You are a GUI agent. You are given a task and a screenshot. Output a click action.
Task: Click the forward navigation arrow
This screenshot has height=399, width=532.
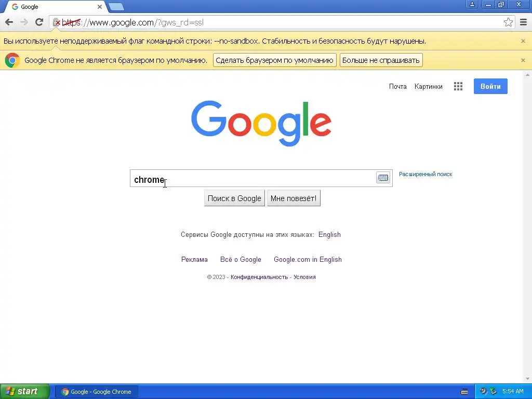pos(24,22)
